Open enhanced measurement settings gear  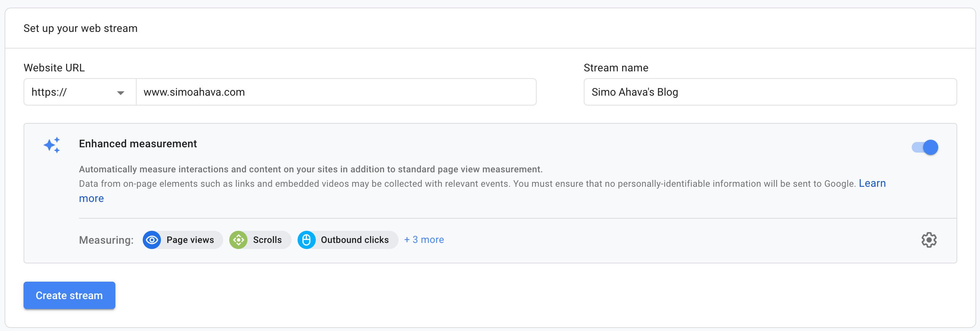(929, 240)
